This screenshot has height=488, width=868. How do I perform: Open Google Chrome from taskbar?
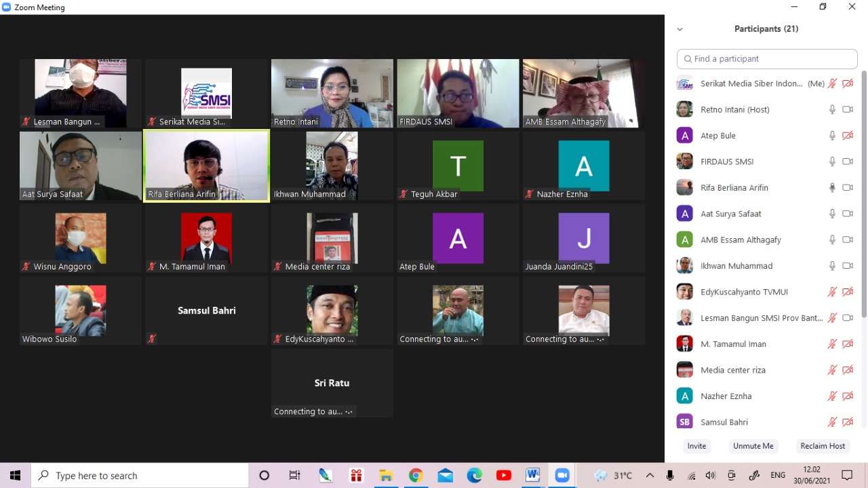coord(416,476)
